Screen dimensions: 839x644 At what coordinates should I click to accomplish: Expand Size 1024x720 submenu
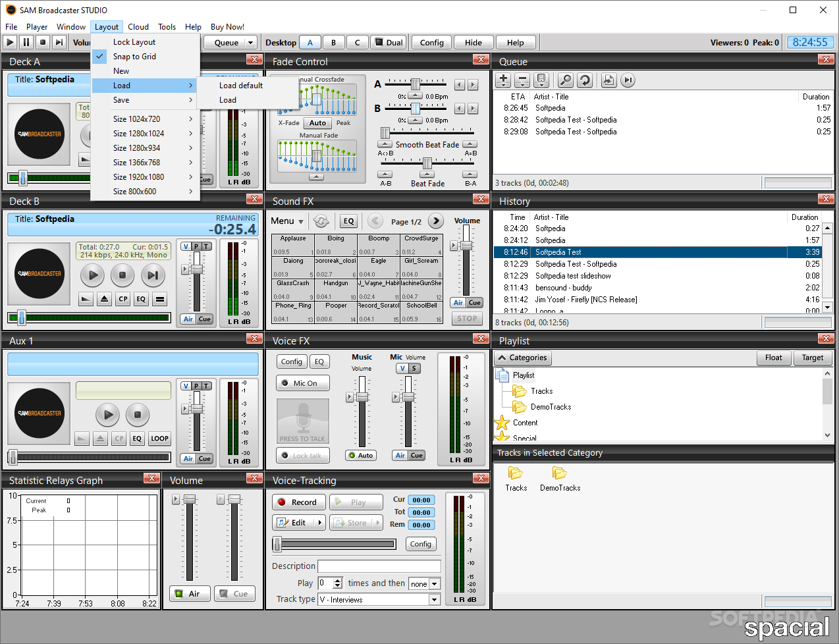click(146, 119)
